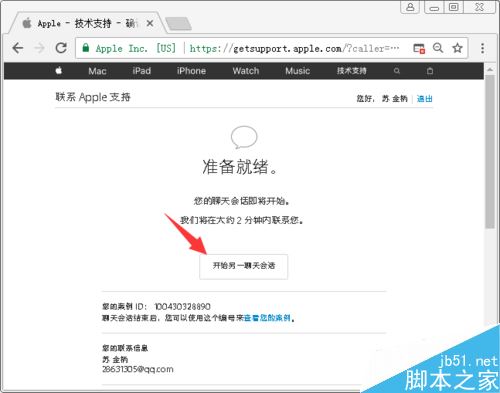
Task: Open the Watch menu item
Action: point(246,71)
